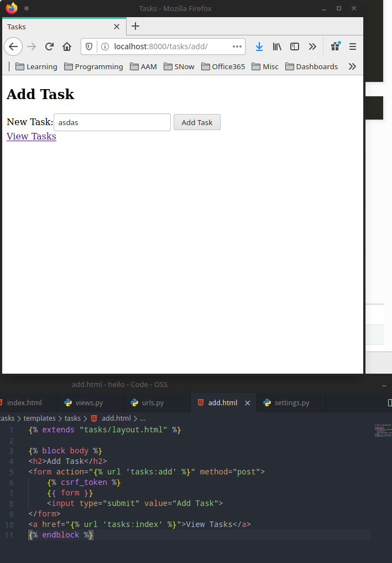
Task: Click the Firefox logo in title bar
Action: coord(12,8)
